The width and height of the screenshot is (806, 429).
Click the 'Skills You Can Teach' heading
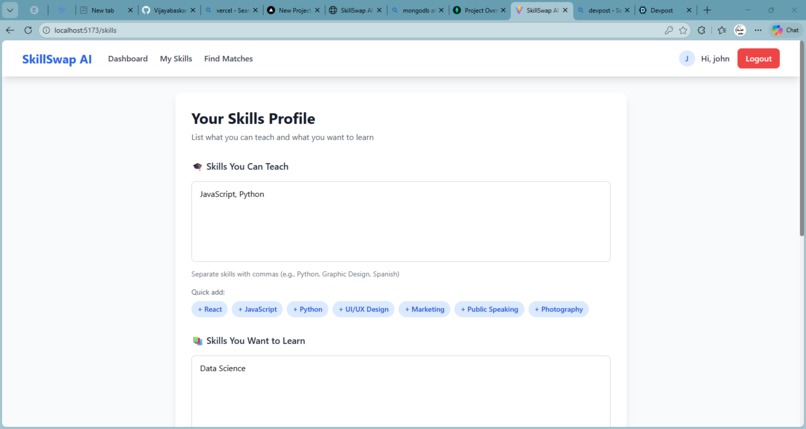click(x=247, y=166)
